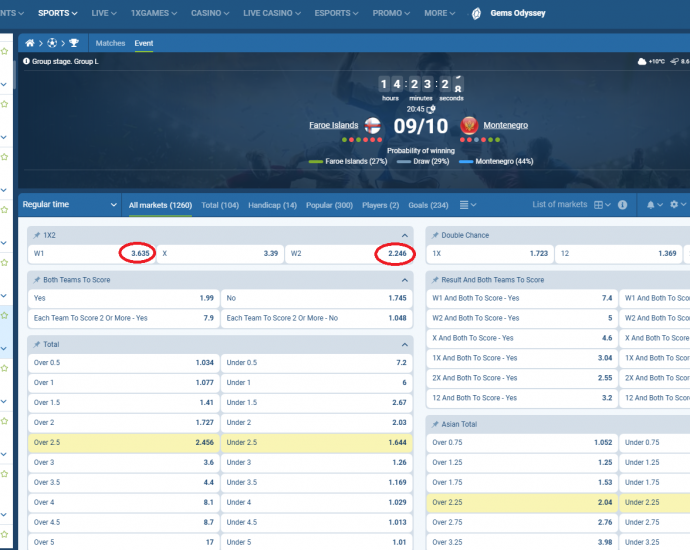
Task: Select Double Chance 1X at 1.723
Action: coord(490,254)
